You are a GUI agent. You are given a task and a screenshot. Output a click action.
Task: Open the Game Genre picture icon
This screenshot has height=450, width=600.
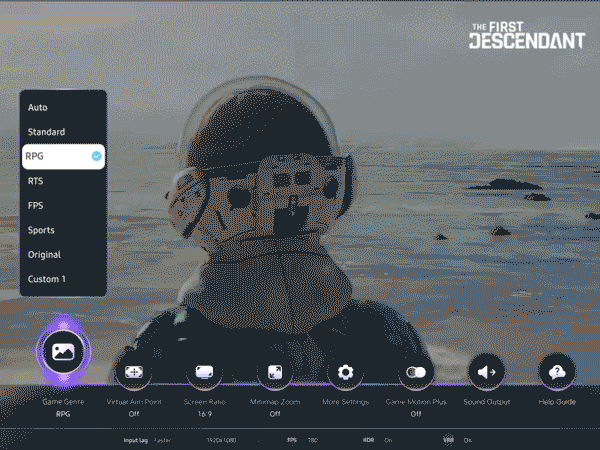point(63,352)
